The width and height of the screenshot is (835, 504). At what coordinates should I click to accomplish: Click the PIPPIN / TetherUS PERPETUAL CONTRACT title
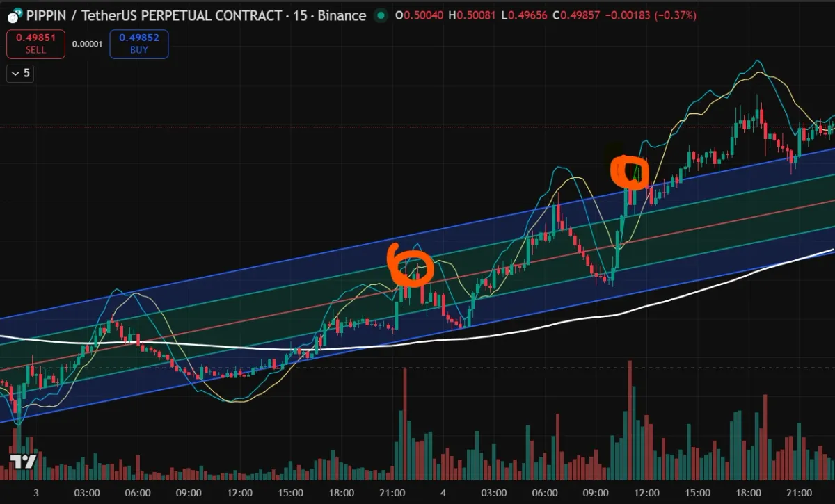[x=154, y=15]
